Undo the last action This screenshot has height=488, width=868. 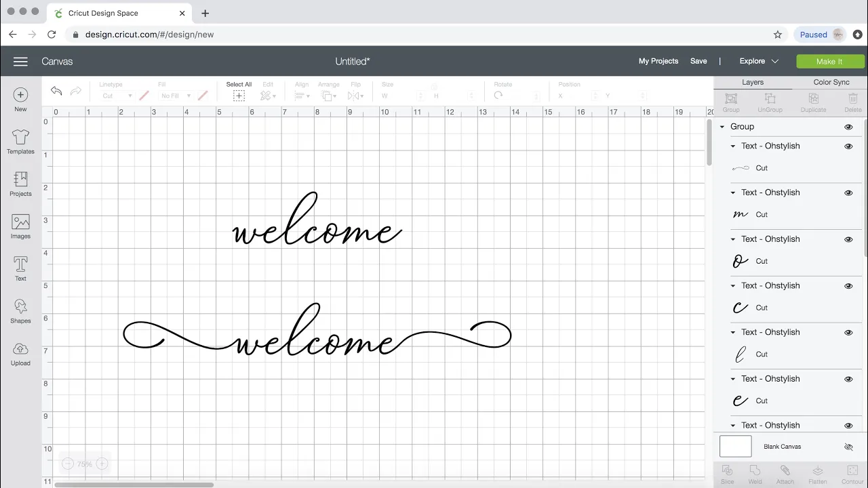[x=56, y=91]
